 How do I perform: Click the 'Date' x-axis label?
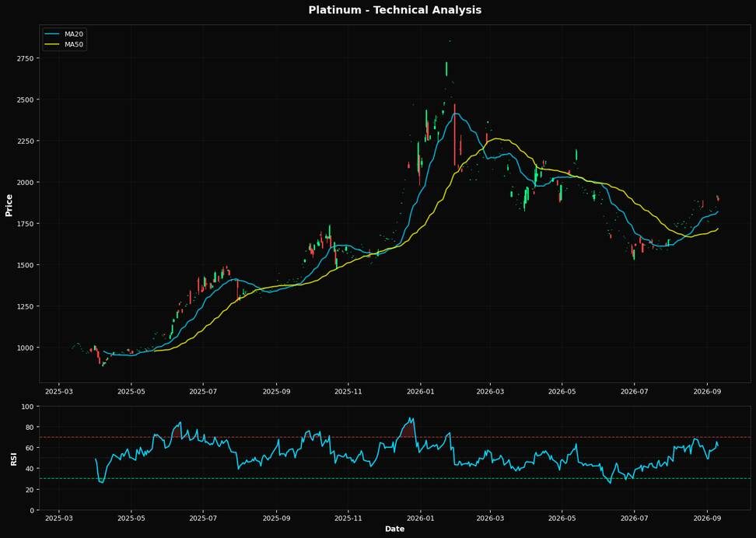tap(394, 529)
